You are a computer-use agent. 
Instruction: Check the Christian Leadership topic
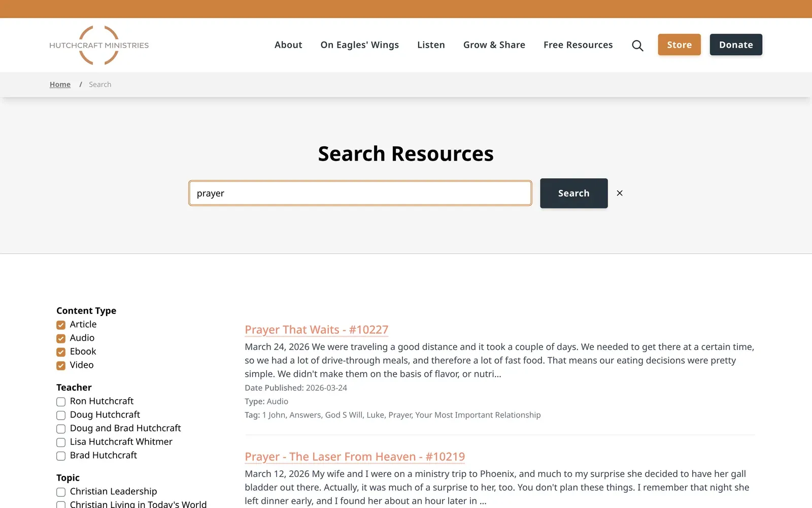pos(61,492)
